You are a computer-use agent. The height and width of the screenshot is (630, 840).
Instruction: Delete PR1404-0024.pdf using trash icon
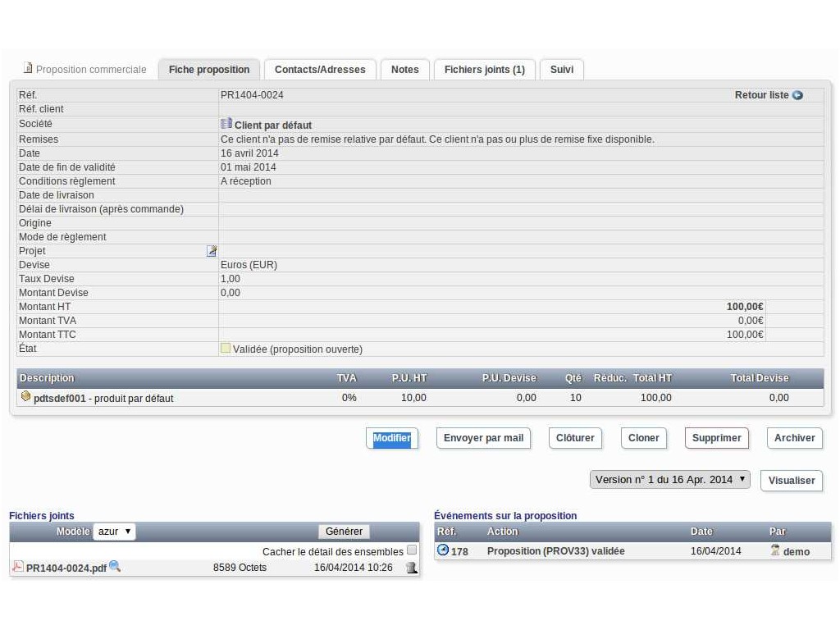[x=412, y=568]
